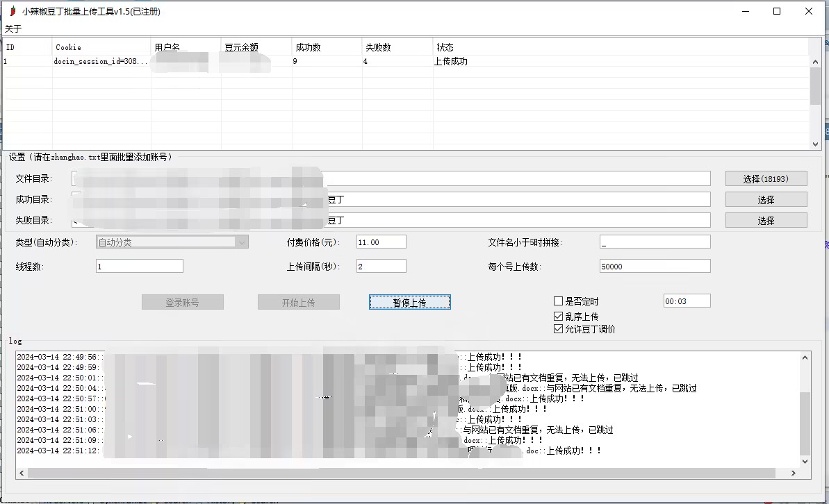This screenshot has height=504, width=829.
Task: Open the 关于 menu
Action: click(x=13, y=28)
